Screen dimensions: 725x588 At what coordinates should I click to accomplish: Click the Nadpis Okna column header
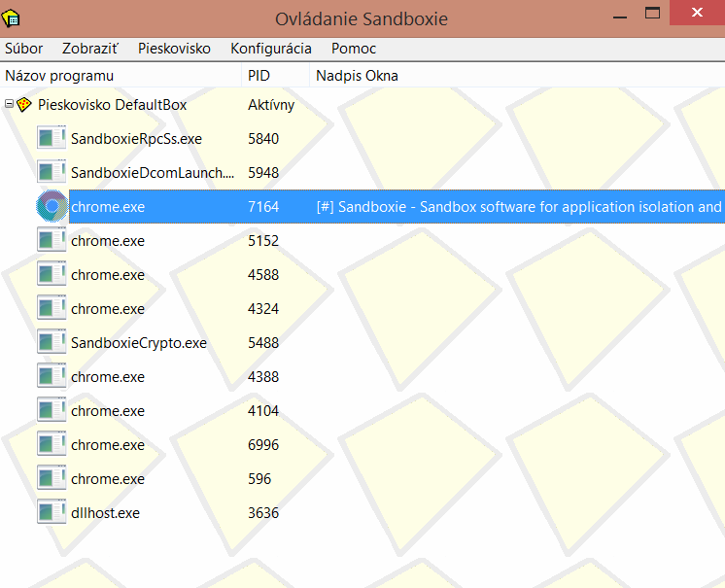[x=357, y=75]
